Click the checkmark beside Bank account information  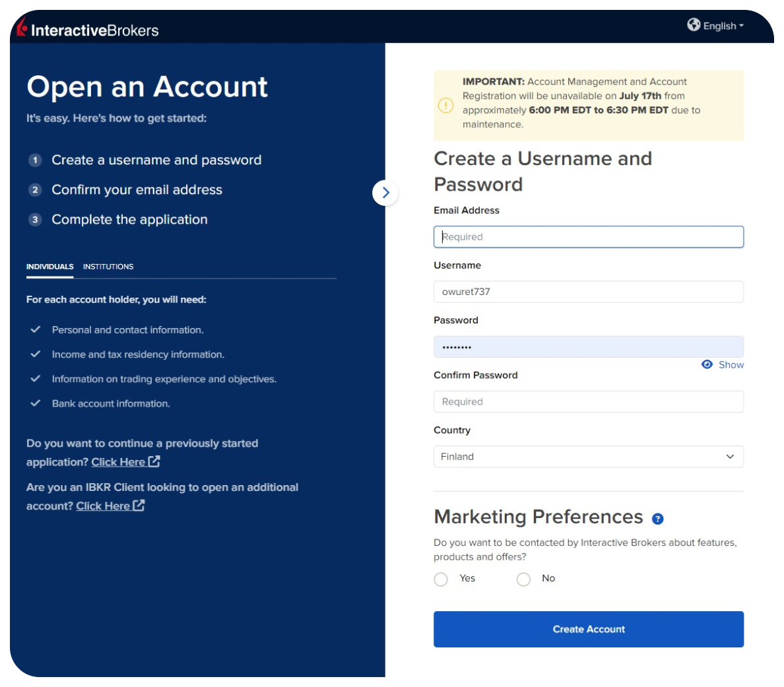click(x=36, y=403)
